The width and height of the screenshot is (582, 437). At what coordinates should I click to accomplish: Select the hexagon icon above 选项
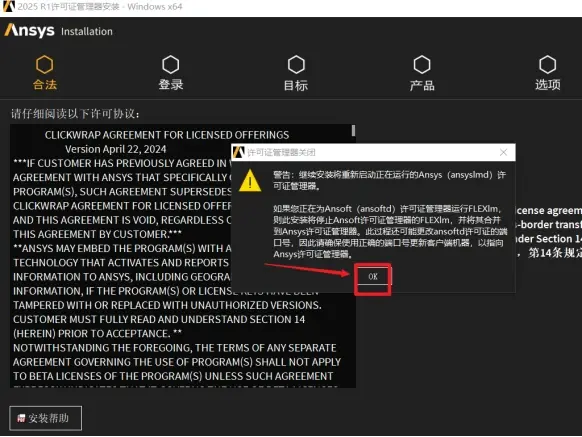click(x=547, y=65)
